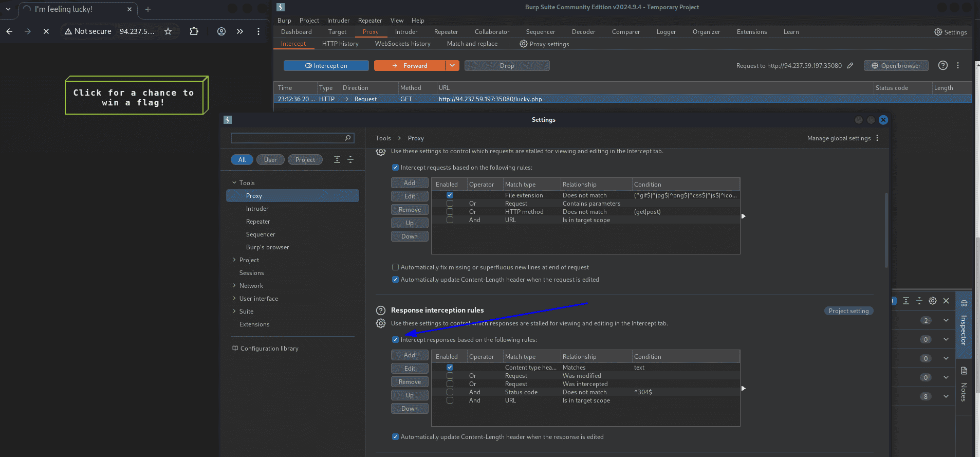Viewport: 980px width, 457px height.
Task: Click the Open browser button
Action: pyautogui.click(x=896, y=65)
